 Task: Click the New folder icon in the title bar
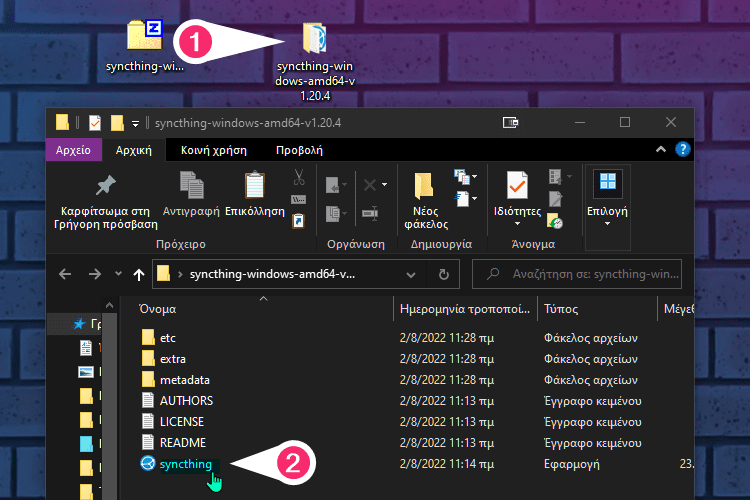[x=117, y=122]
